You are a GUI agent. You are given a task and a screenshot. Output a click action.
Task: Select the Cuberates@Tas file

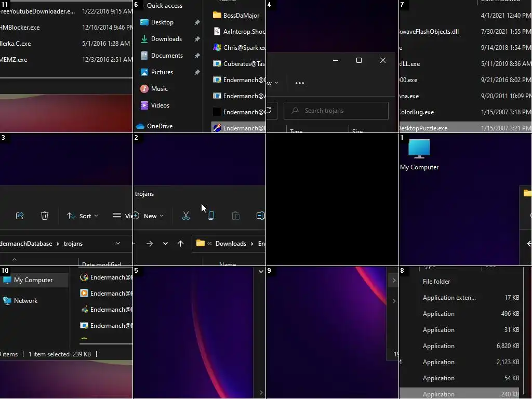tap(239, 64)
